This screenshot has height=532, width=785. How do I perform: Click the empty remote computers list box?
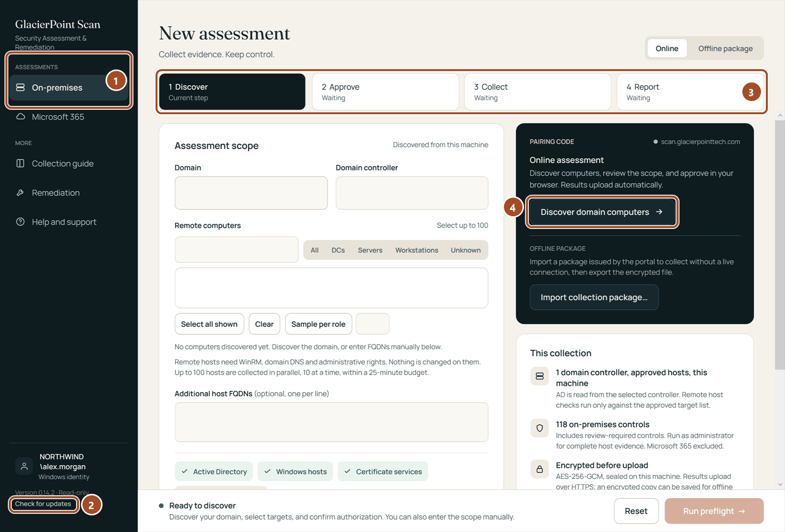(x=331, y=288)
